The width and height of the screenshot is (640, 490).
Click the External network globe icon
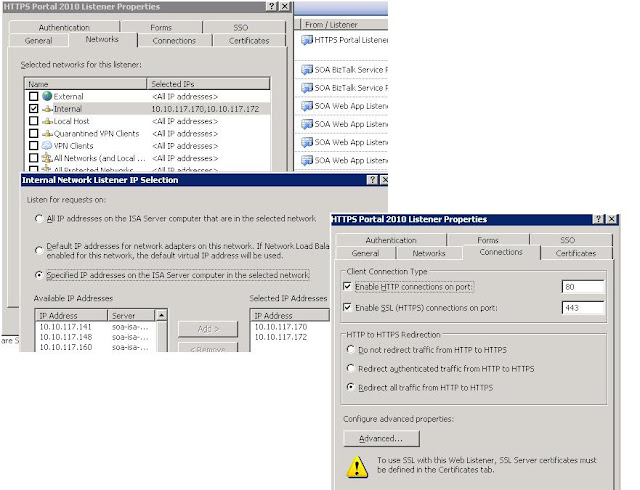pos(47,96)
